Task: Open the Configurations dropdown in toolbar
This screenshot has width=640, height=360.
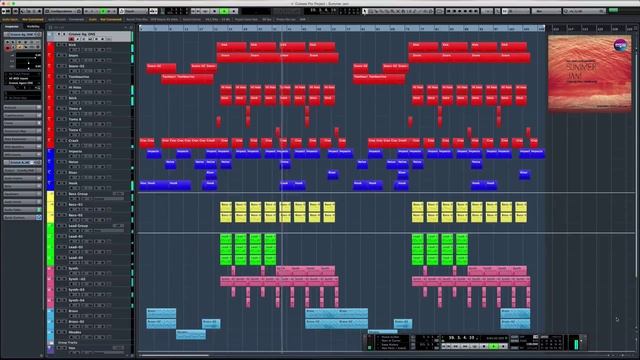Action: [x=62, y=11]
